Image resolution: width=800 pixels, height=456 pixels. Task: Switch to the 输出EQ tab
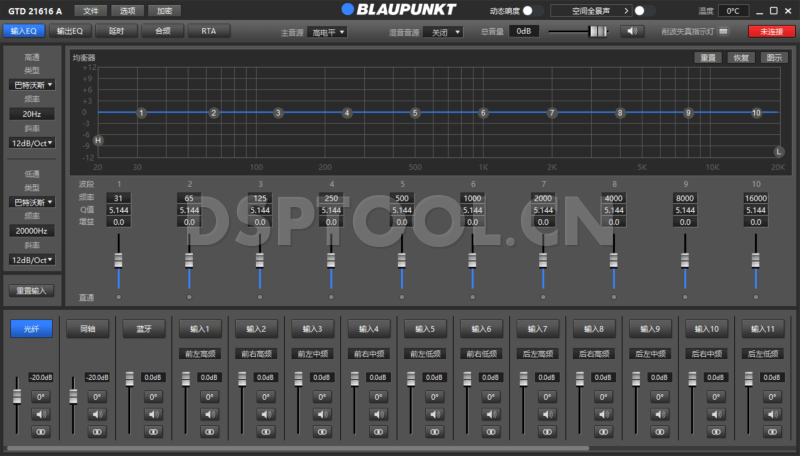tap(70, 31)
